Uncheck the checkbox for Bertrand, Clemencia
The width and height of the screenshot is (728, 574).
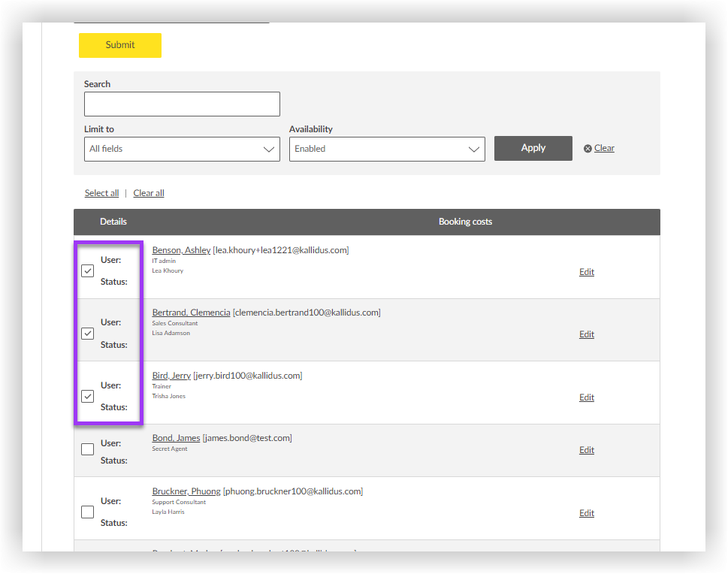tap(87, 333)
